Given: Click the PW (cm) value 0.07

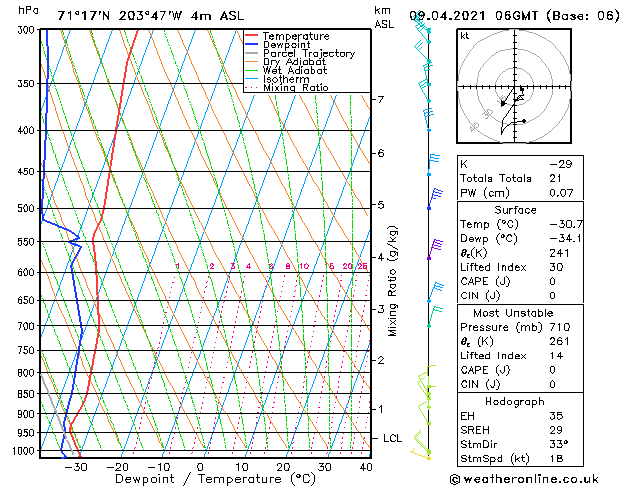Looking at the screenshot, I should 561,193.
